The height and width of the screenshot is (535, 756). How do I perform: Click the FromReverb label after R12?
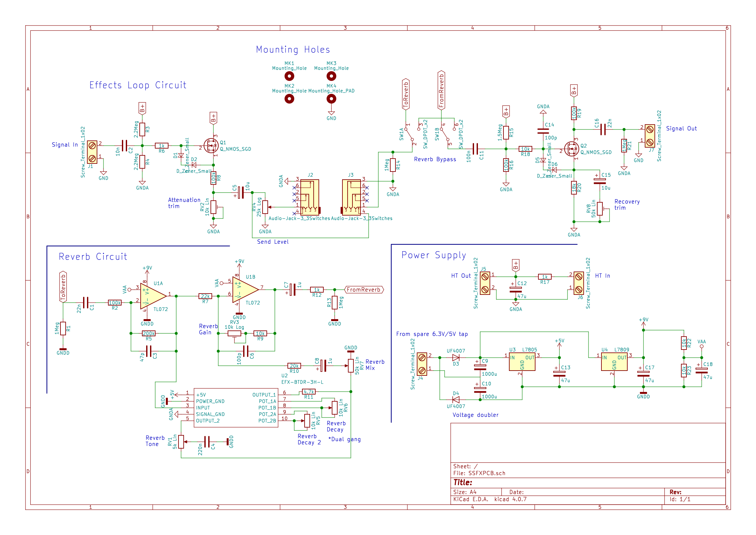(x=364, y=290)
